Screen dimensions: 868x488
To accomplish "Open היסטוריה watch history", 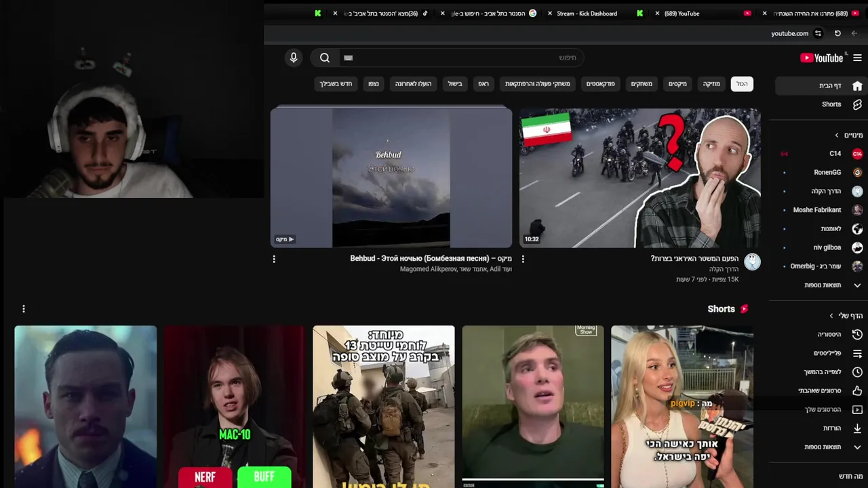I will click(820, 334).
